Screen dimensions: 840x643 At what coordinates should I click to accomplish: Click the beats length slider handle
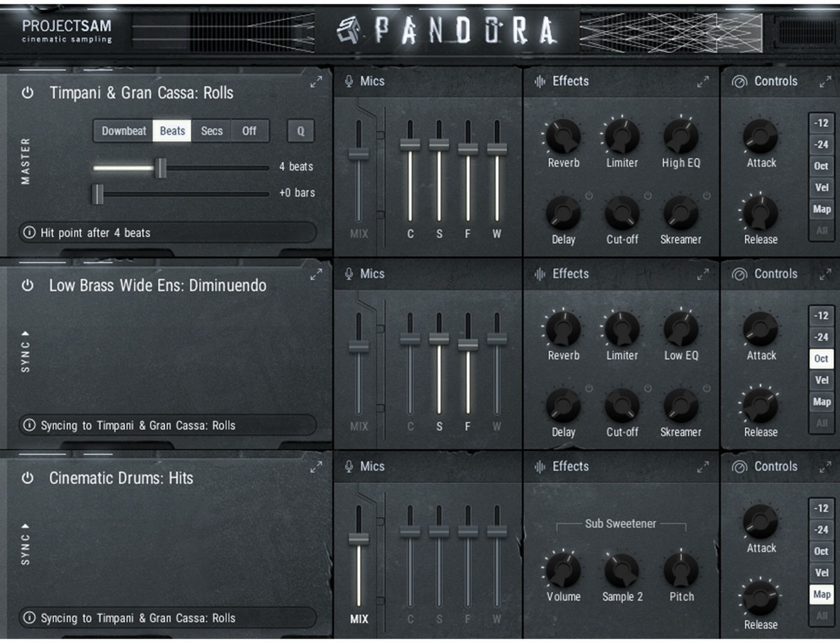pyautogui.click(x=161, y=168)
